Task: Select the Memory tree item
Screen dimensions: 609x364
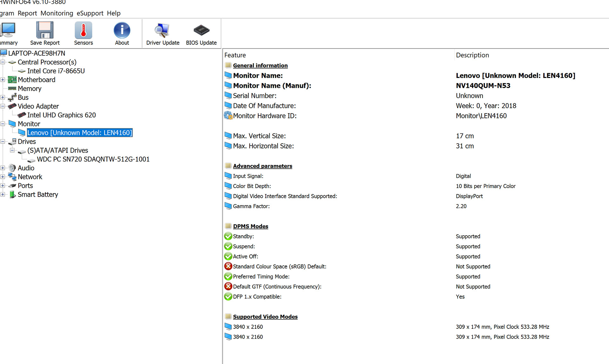Action: pyautogui.click(x=29, y=88)
